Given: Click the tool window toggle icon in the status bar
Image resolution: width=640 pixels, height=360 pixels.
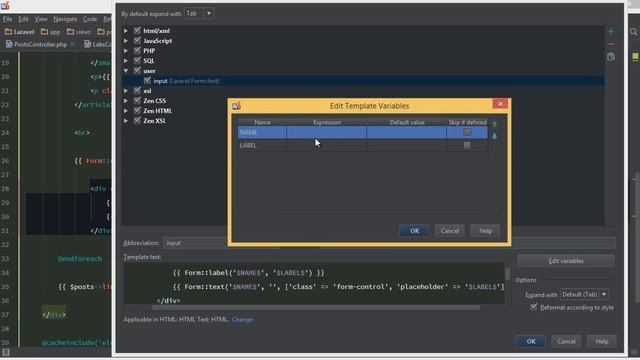Looking at the screenshot, I should coord(5,352).
